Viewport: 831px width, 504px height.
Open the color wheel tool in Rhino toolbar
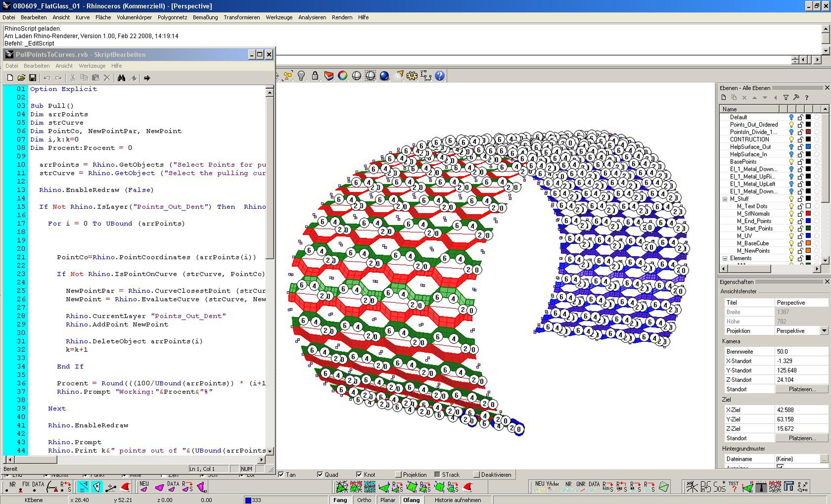pyautogui.click(x=342, y=76)
